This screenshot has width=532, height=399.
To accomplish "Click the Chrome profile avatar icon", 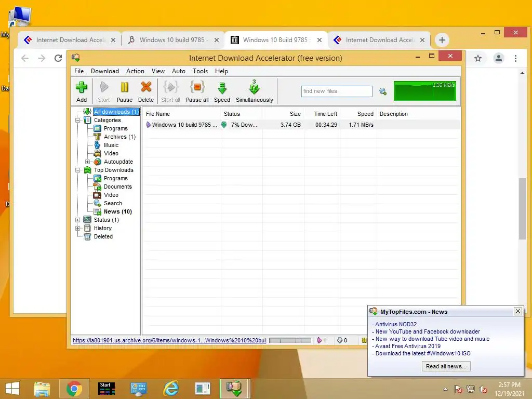I will (498, 58).
